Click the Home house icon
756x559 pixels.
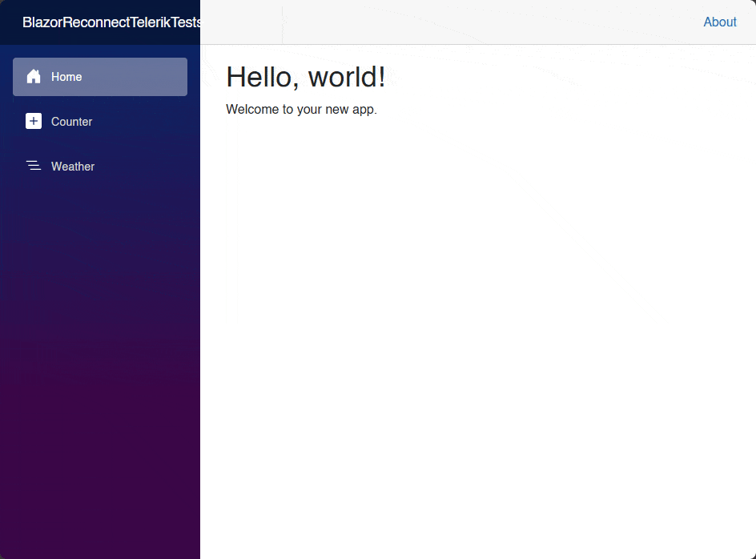pyautogui.click(x=34, y=77)
